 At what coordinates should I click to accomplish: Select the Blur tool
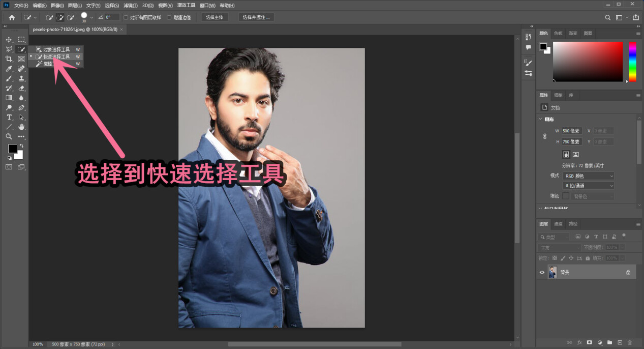pos(21,98)
